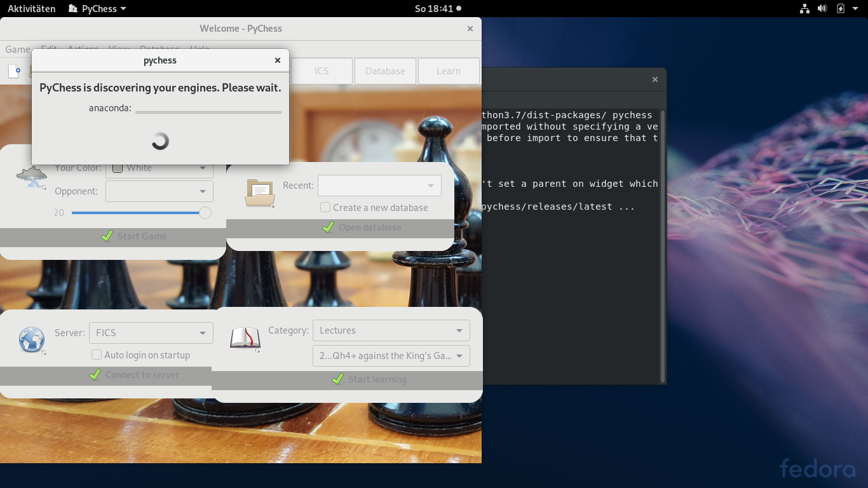Click the green checkmark beside Open database
This screenshot has width=868, height=488.
tap(329, 226)
